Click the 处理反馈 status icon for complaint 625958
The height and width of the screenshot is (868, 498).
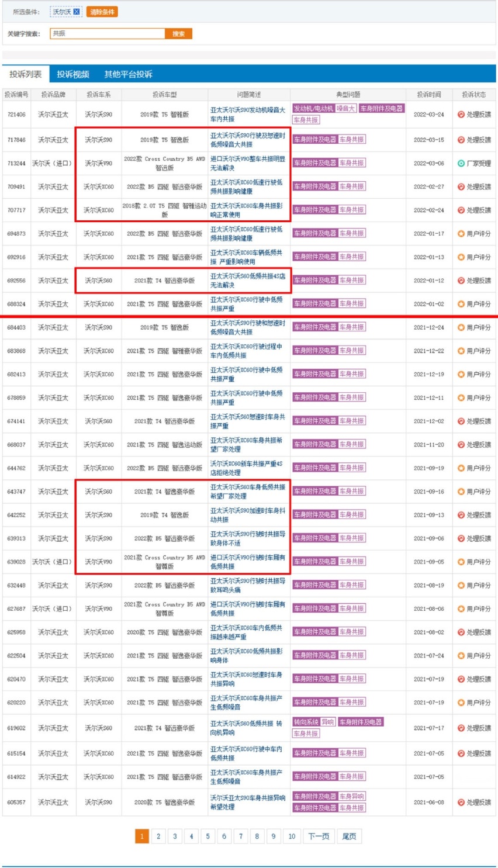coord(461,632)
